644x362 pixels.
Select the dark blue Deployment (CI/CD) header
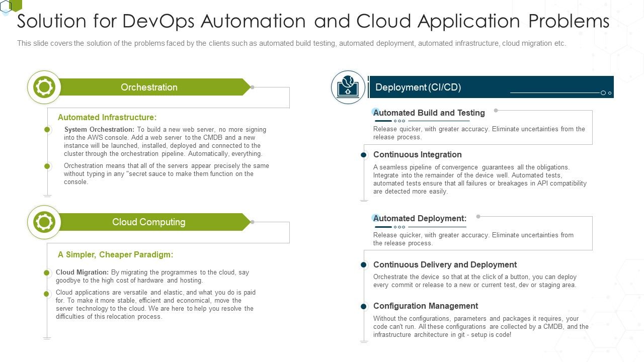(x=491, y=87)
